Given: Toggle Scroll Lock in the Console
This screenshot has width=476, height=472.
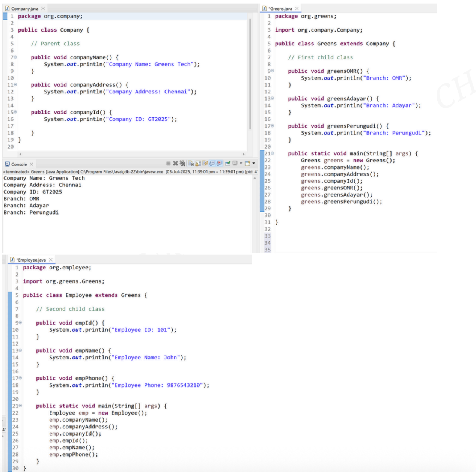Looking at the screenshot, I should (x=198, y=163).
